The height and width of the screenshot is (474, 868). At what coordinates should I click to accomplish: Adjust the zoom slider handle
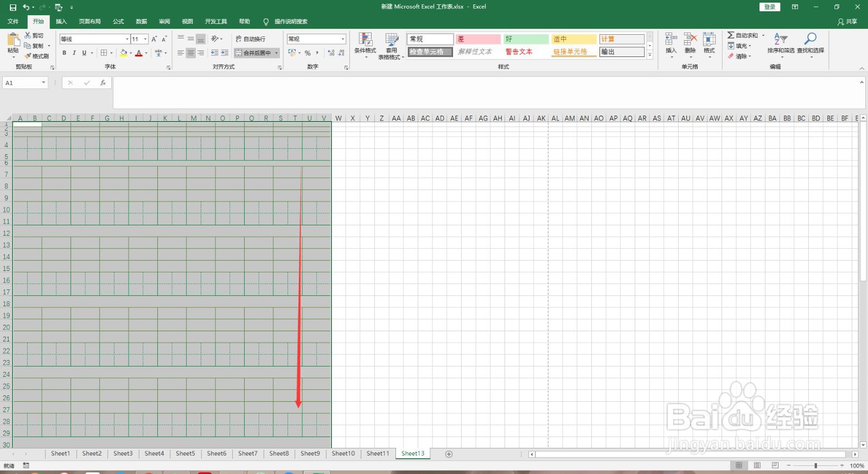(815, 466)
